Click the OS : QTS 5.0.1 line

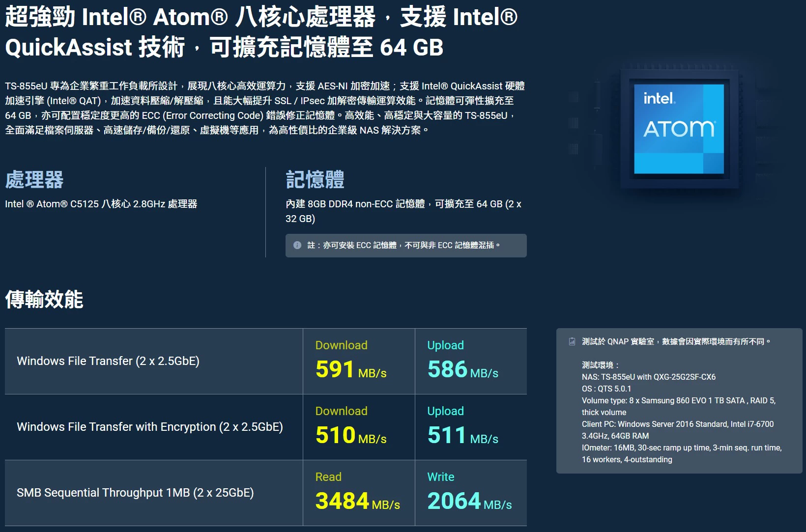(606, 389)
